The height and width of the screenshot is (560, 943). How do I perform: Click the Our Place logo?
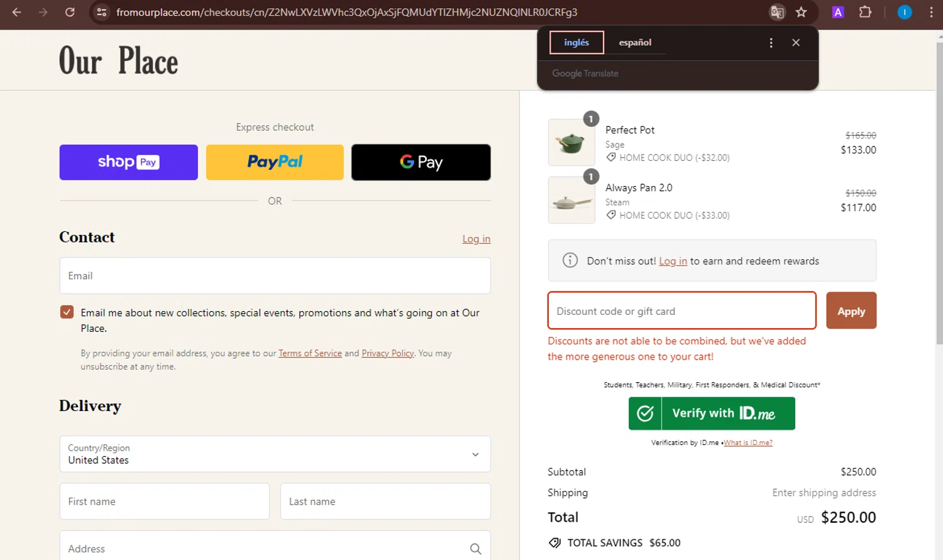[118, 61]
